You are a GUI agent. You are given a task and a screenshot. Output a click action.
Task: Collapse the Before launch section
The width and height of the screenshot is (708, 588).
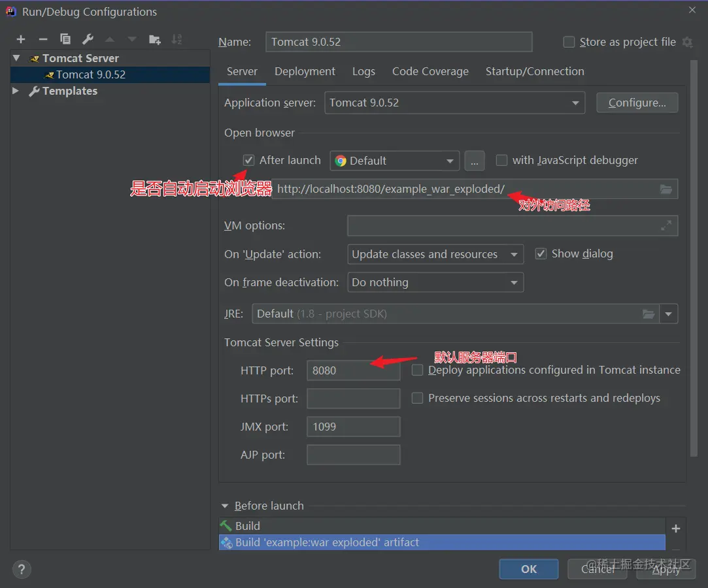(x=224, y=506)
